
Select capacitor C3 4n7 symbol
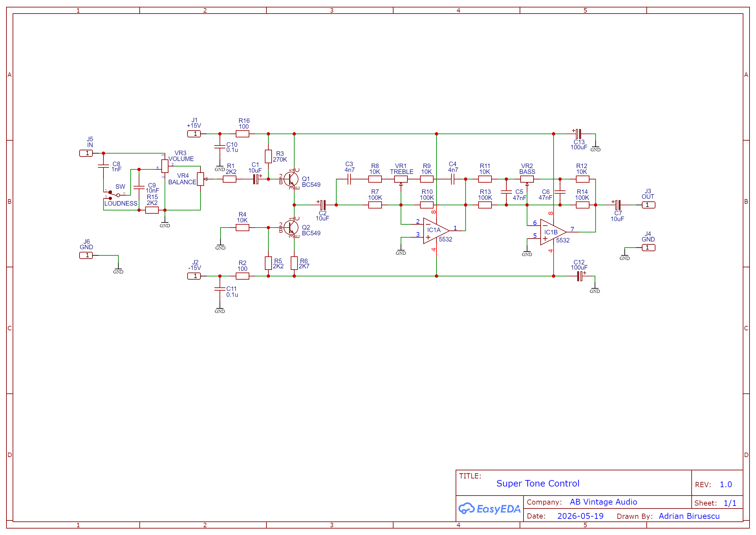pyautogui.click(x=349, y=179)
